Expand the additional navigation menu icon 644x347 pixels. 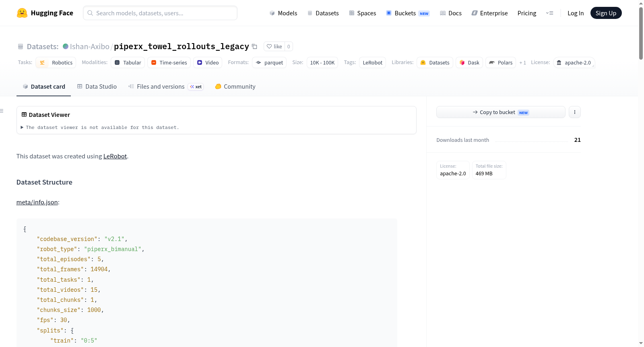[x=549, y=13]
